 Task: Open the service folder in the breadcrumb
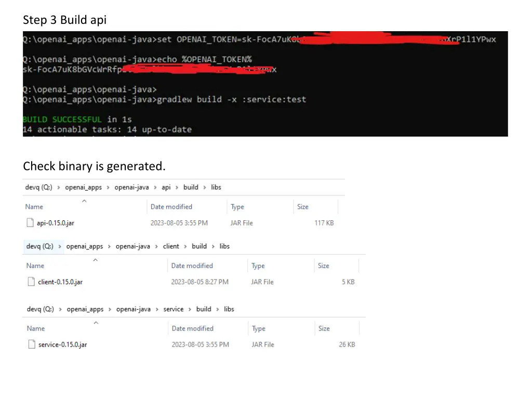coord(174,309)
